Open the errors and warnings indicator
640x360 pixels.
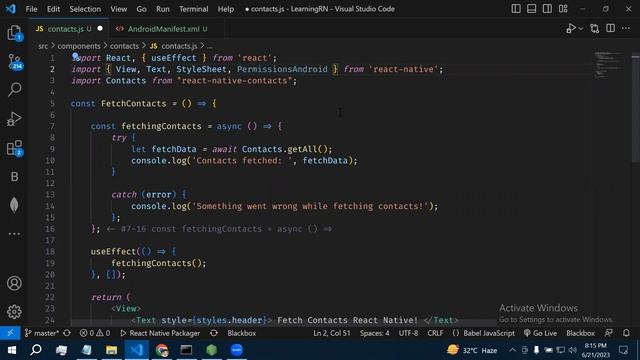[x=95, y=333]
